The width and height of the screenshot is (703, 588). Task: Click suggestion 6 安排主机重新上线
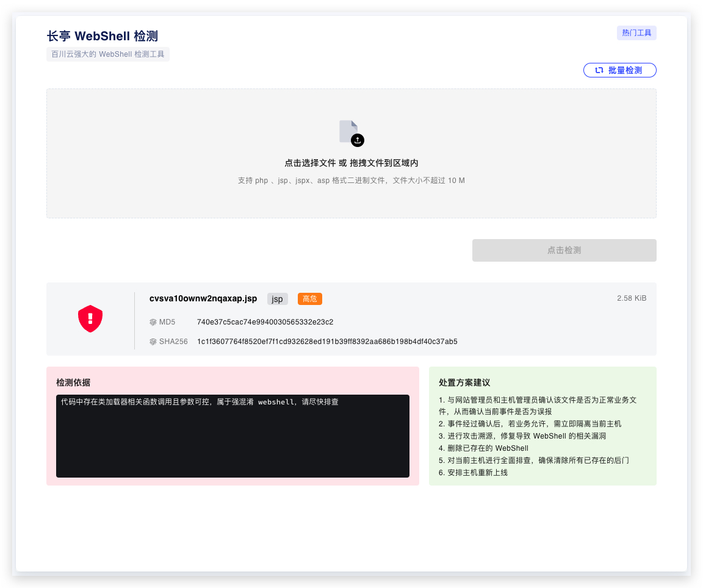[473, 472]
